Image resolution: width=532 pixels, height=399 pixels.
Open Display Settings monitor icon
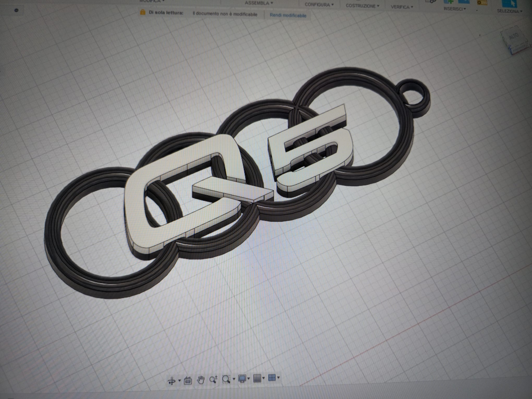point(242,378)
